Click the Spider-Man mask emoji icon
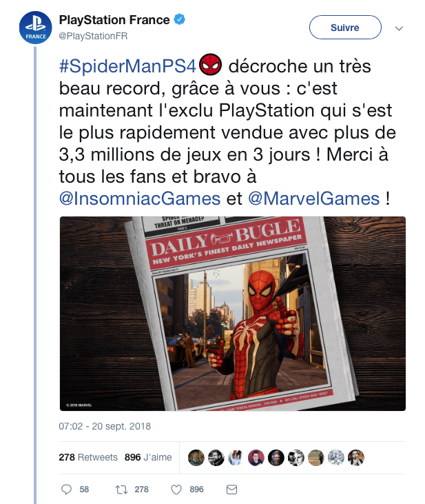The width and height of the screenshot is (425, 504). click(210, 64)
